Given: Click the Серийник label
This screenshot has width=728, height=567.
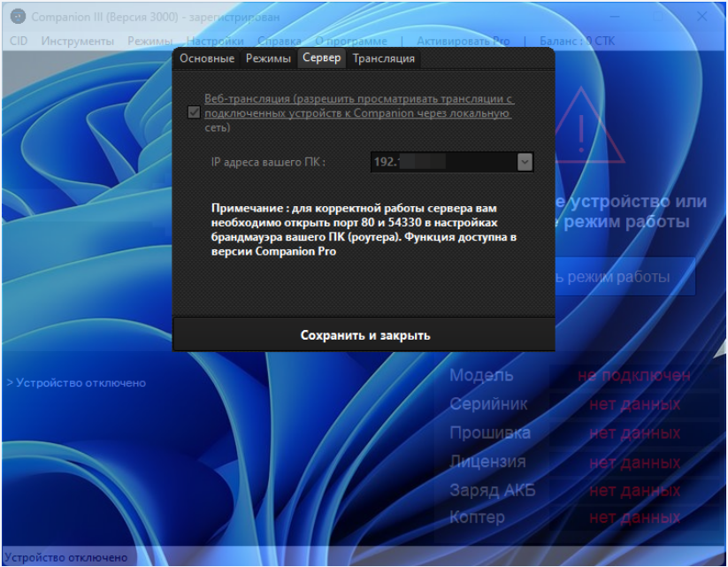Looking at the screenshot, I should [x=488, y=404].
